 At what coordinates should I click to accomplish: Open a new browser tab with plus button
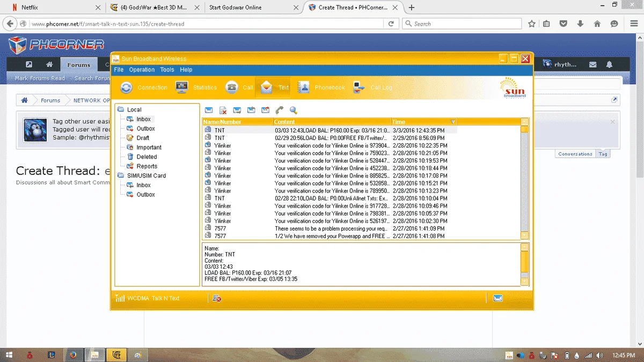coord(412,8)
